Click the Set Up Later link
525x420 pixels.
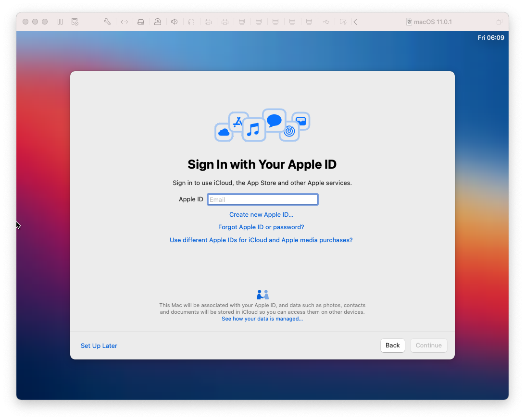(x=99, y=346)
